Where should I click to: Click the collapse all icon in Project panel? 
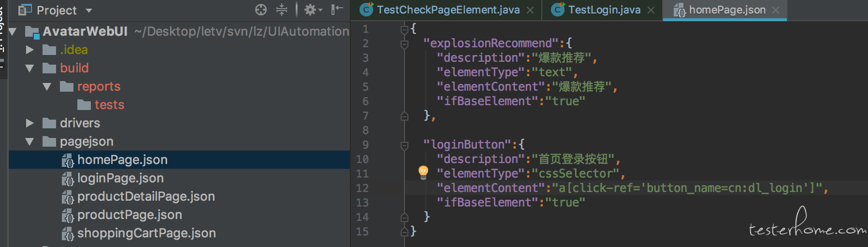coord(282,10)
